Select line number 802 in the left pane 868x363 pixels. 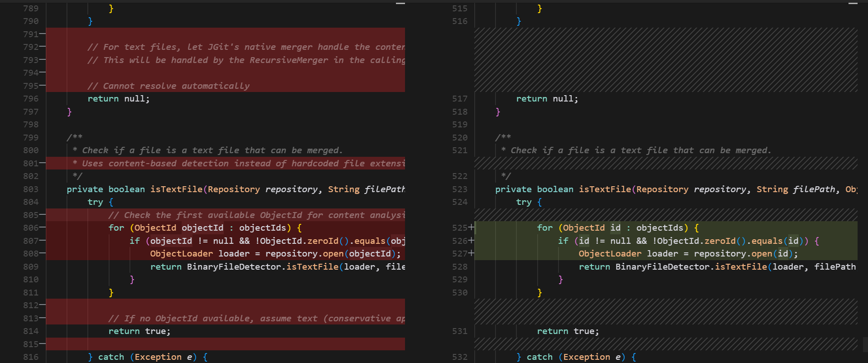31,176
